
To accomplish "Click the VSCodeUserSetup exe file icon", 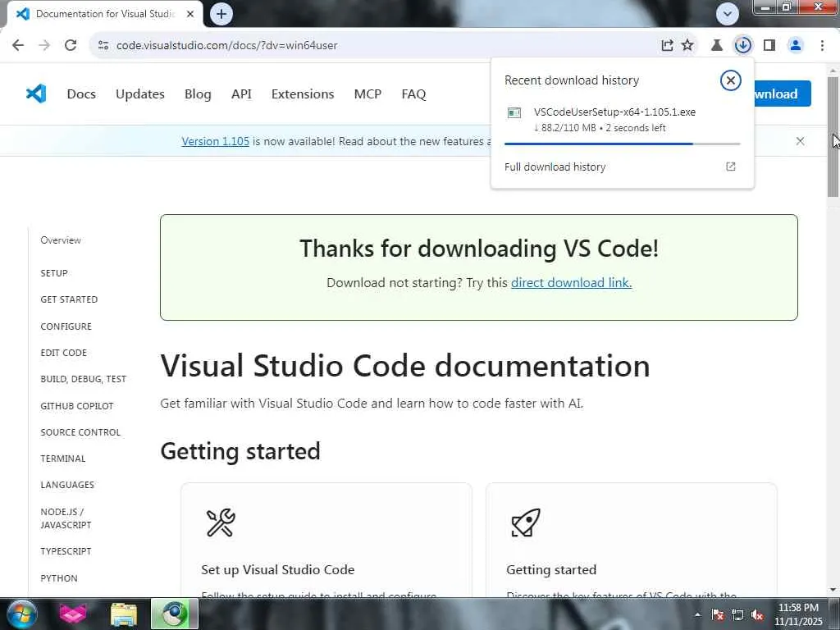I will (514, 112).
